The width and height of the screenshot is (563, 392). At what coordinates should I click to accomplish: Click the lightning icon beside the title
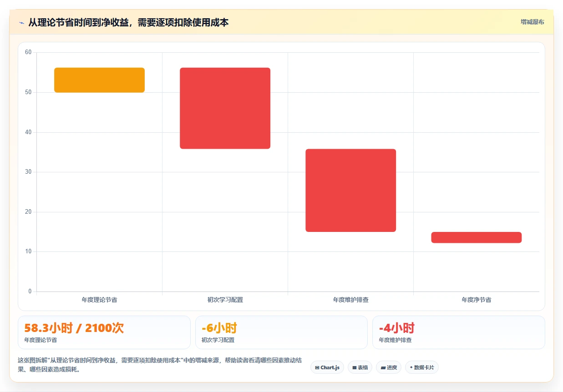[x=21, y=22]
